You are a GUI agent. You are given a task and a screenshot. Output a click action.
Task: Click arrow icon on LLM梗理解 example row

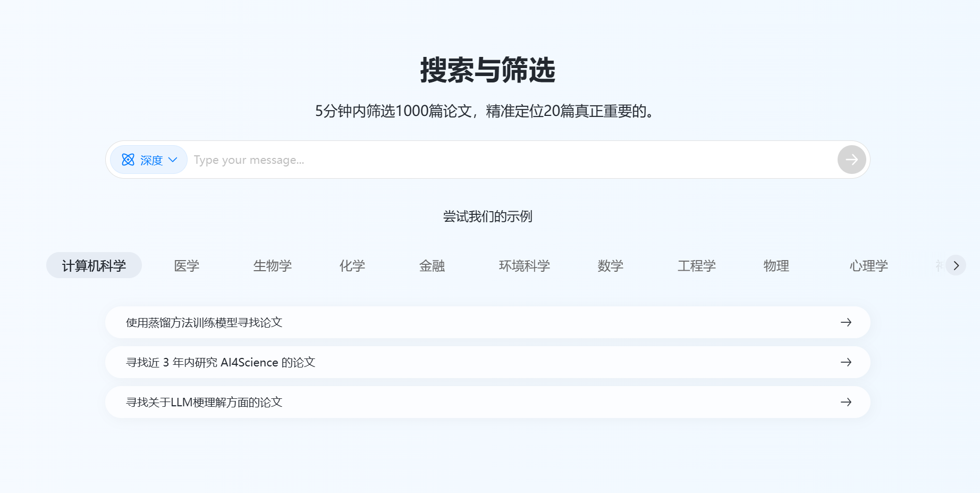pos(846,402)
